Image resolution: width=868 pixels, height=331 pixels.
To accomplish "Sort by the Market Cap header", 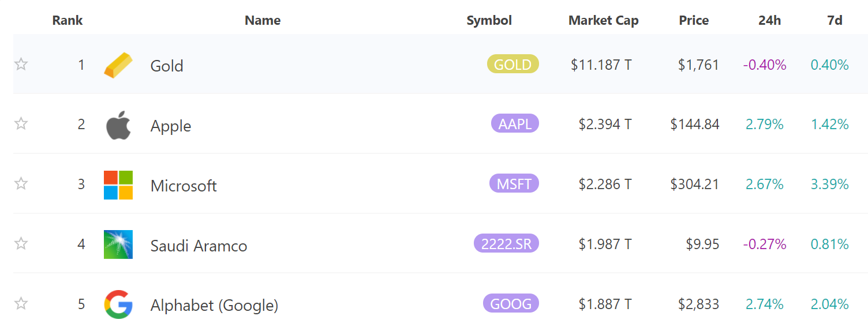I will 603,21.
